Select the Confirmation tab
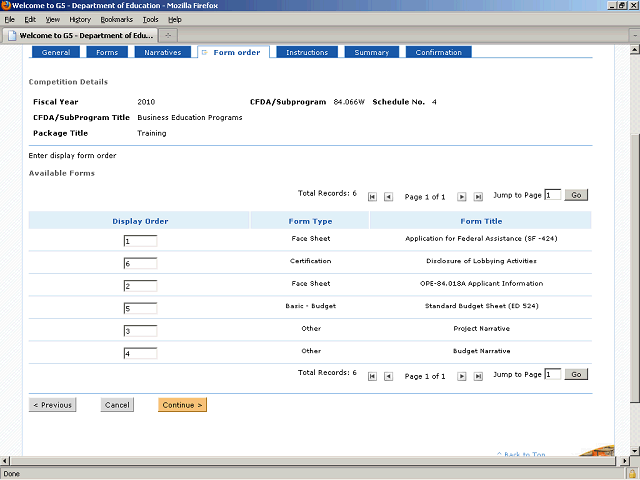Viewport: 640px width, 480px height. (438, 52)
